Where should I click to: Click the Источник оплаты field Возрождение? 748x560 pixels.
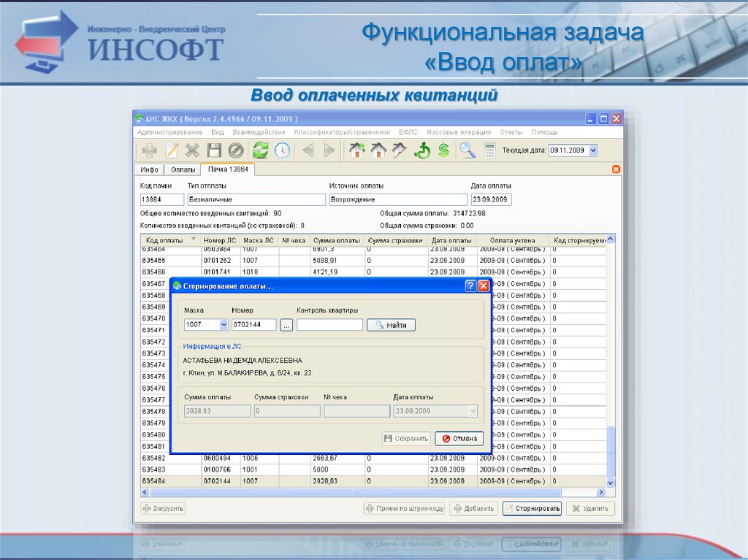398,199
